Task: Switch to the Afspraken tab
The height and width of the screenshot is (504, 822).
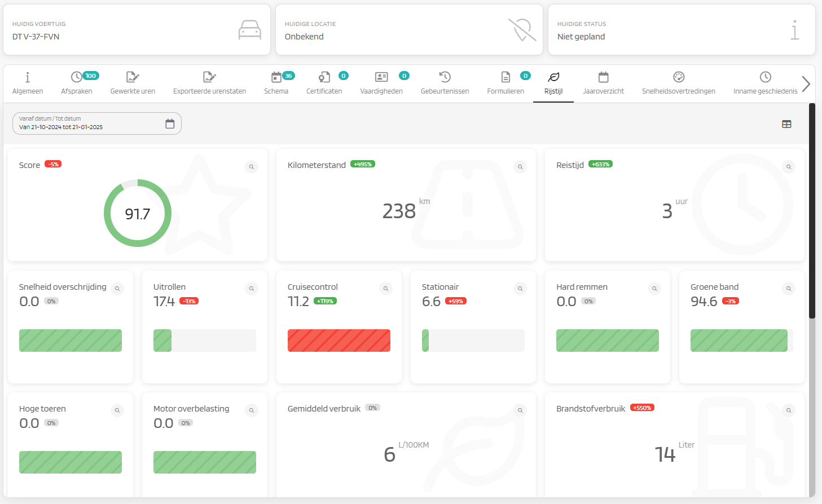Action: [x=77, y=83]
